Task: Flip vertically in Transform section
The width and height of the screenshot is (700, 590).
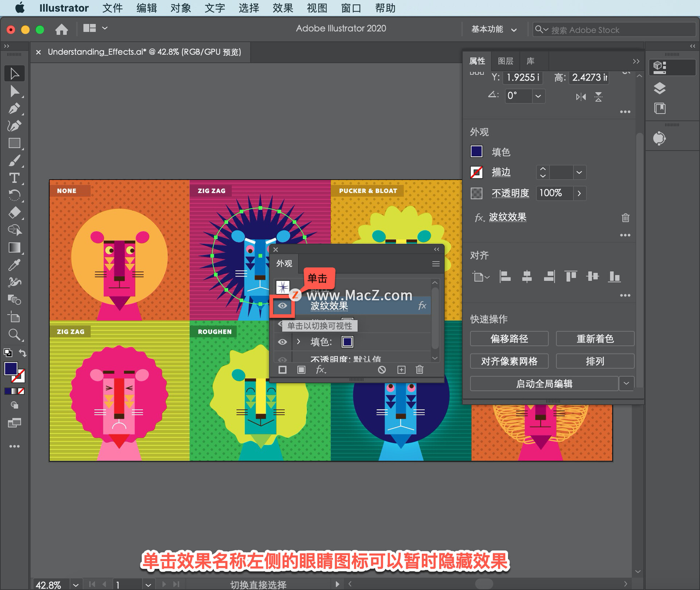Action: pos(598,97)
